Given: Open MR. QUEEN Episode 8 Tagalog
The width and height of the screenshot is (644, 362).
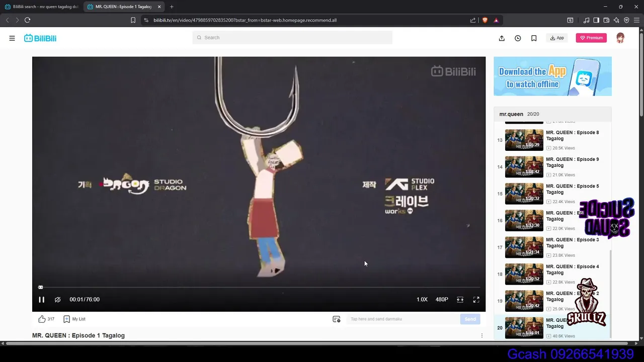Looking at the screenshot, I should point(573,136).
